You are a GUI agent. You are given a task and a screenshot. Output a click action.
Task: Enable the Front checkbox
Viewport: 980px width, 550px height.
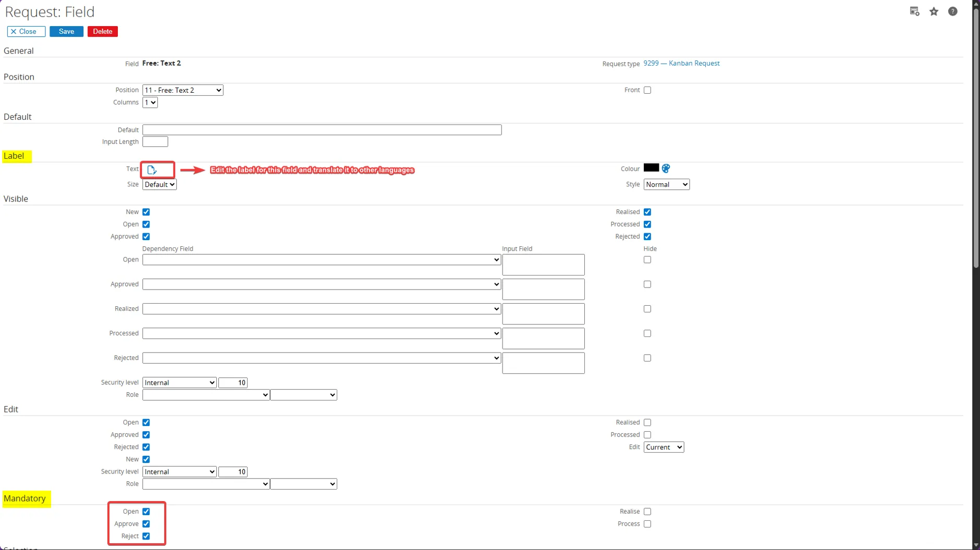click(x=647, y=90)
